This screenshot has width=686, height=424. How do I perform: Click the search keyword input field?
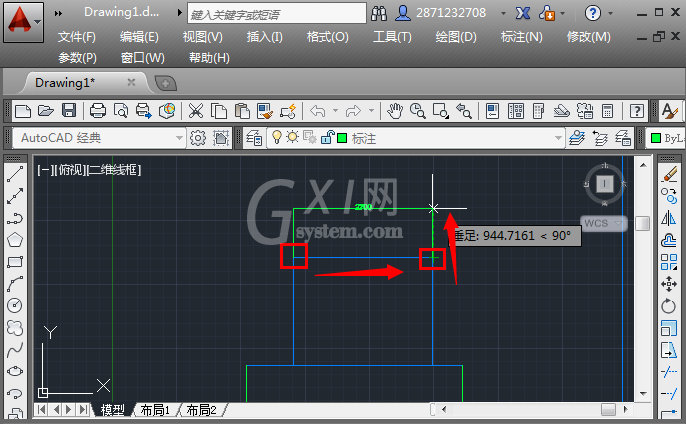click(x=277, y=14)
